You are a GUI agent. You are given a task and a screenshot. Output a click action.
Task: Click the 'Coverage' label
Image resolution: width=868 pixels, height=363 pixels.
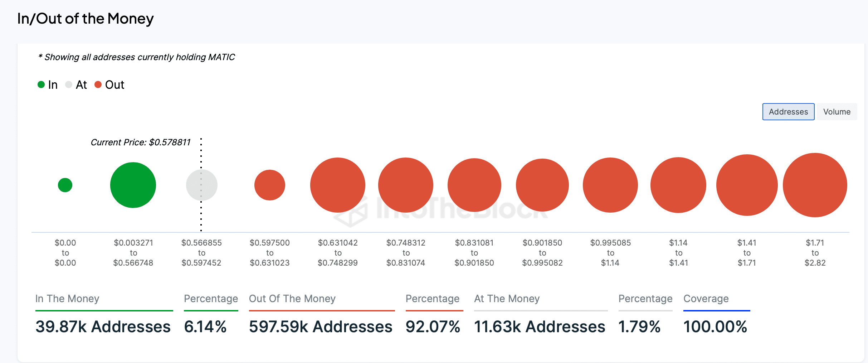pyautogui.click(x=706, y=299)
